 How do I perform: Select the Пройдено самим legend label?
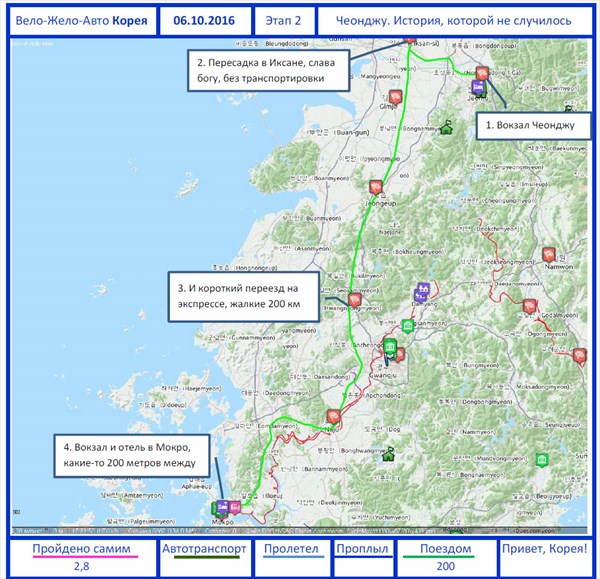pyautogui.click(x=82, y=548)
